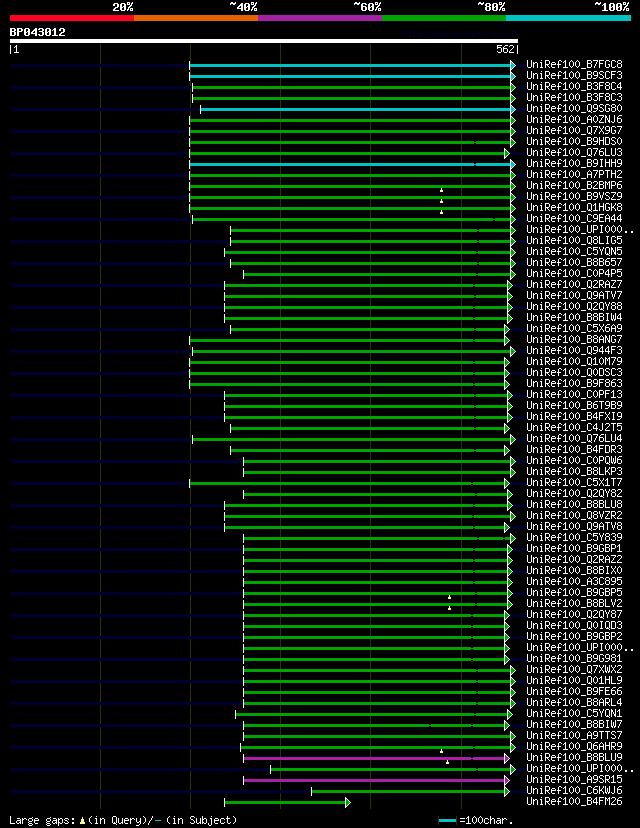Select UniRef100_C0P4P5 hit name
The image size is (640, 828).
[574, 274]
